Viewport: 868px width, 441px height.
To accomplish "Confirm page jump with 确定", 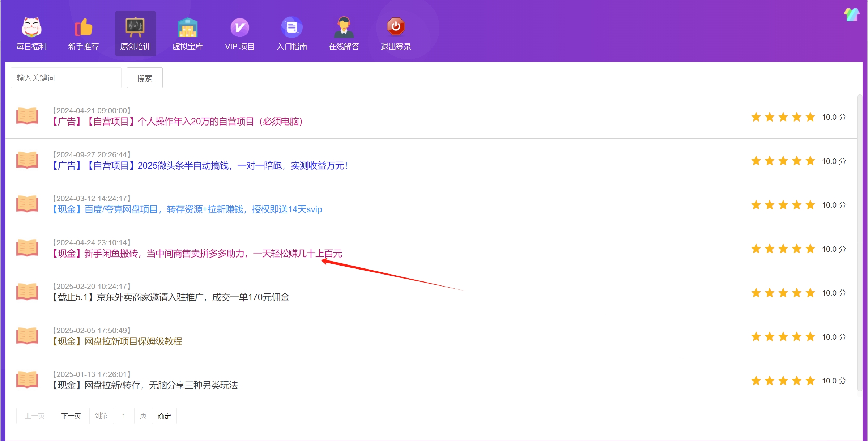I will (x=164, y=416).
